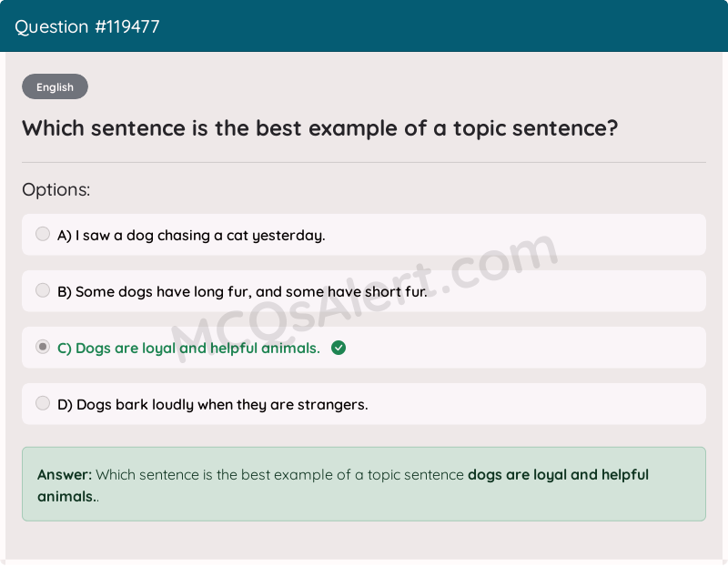Click the divider below the question
728x587 pixels.
[364, 164]
